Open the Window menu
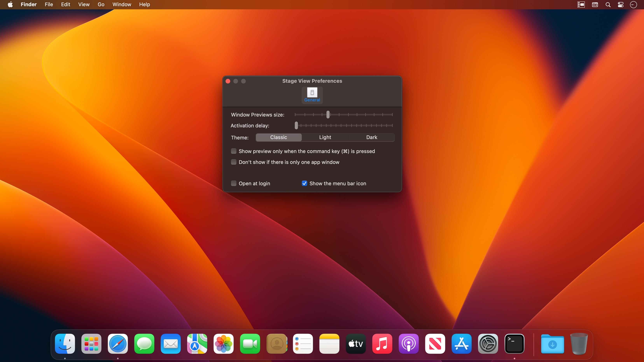This screenshot has height=362, width=644. coord(122,4)
